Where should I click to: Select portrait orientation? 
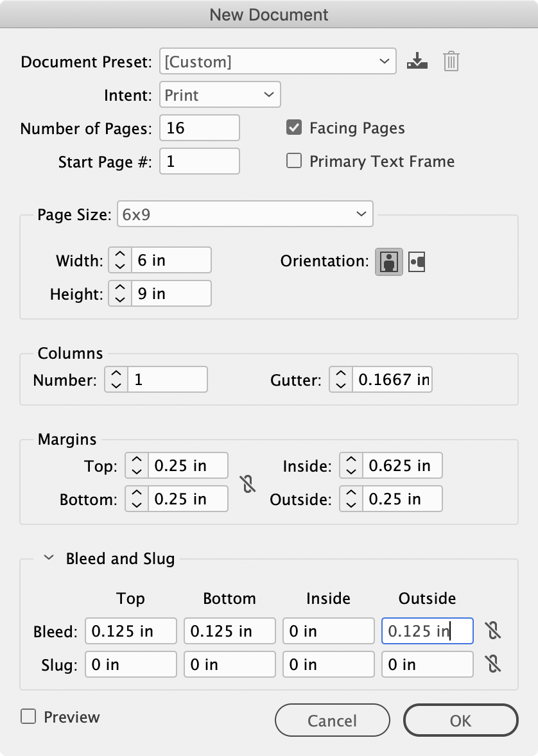click(x=389, y=262)
